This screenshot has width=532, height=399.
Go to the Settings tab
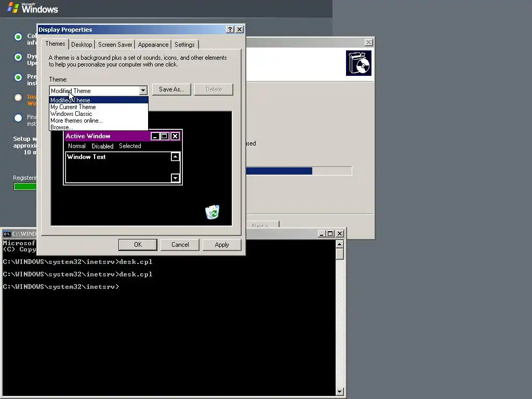[184, 45]
